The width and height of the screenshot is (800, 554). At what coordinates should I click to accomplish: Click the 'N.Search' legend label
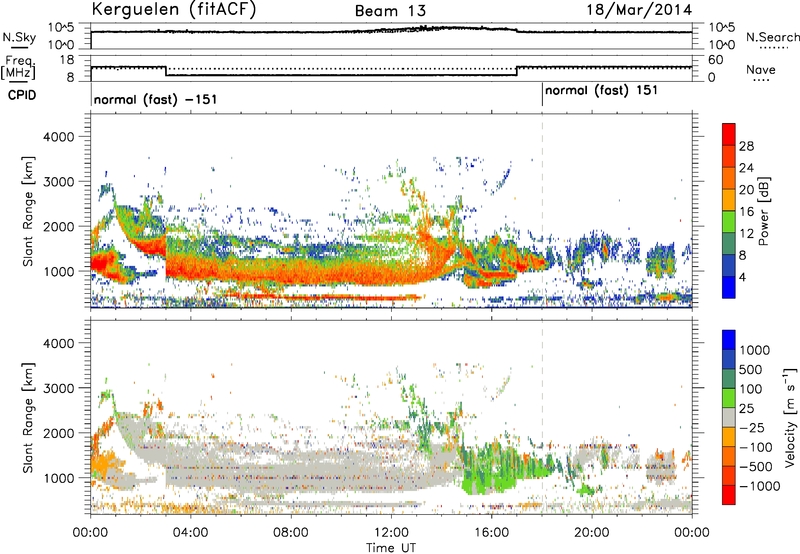[772, 37]
